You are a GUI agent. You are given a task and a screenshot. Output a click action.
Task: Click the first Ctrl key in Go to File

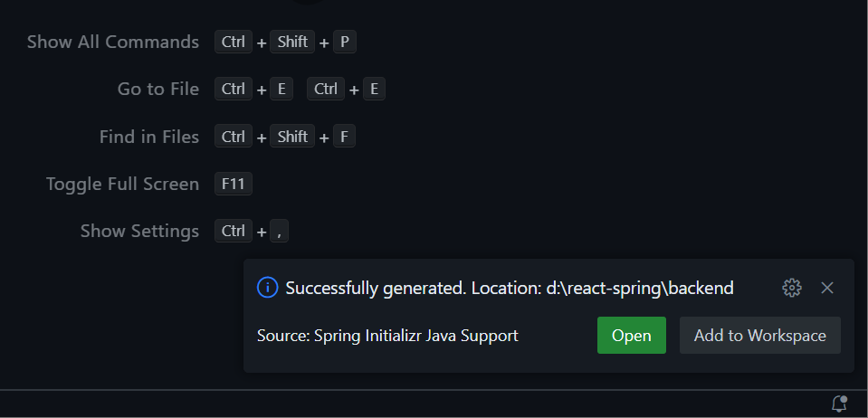coord(233,90)
